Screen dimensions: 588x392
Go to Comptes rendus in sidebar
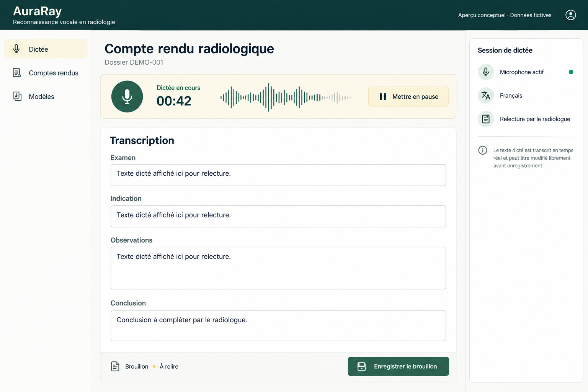coord(46,73)
